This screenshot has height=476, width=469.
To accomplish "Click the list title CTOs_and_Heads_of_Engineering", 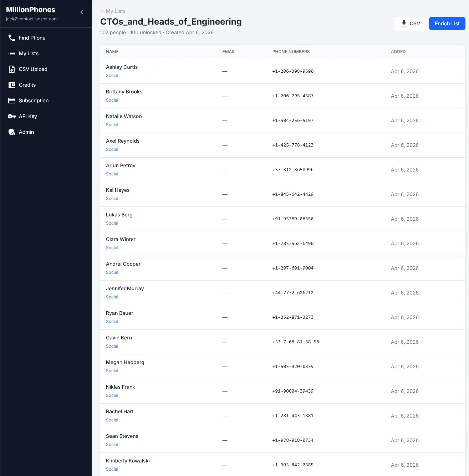I will tap(171, 22).
